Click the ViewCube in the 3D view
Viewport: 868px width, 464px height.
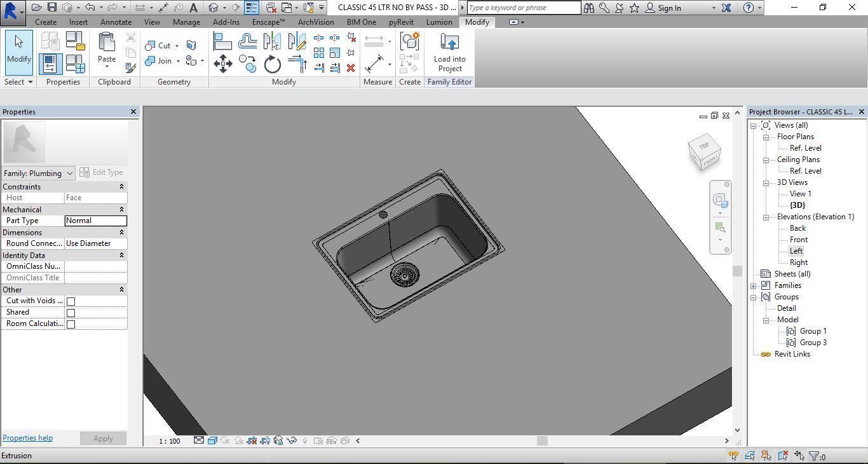click(704, 151)
